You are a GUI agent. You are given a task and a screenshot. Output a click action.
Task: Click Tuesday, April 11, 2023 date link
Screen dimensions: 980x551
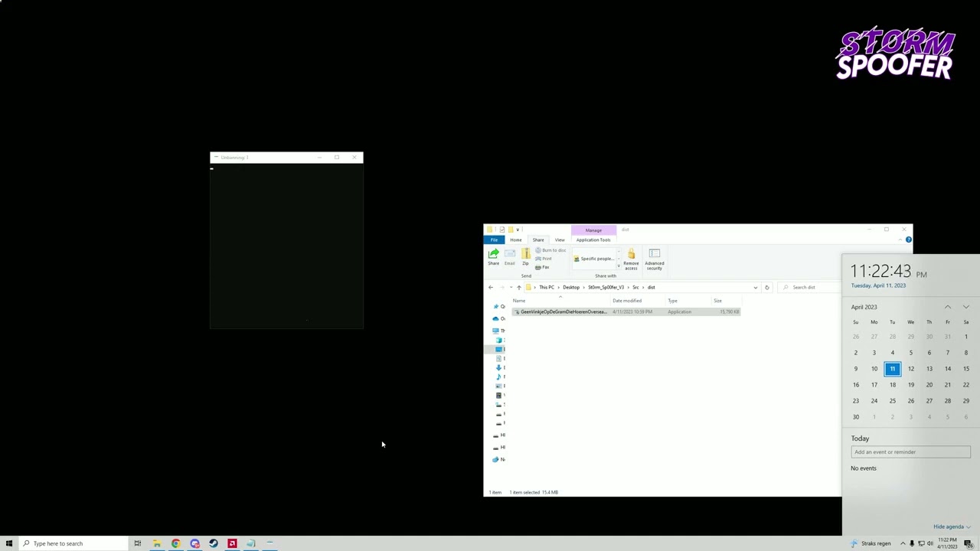click(x=878, y=285)
